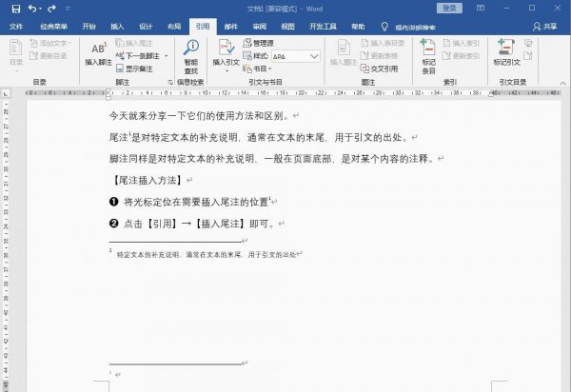The width and height of the screenshot is (571, 392).
Task: Switch to the 开始 tab
Action: (89, 27)
